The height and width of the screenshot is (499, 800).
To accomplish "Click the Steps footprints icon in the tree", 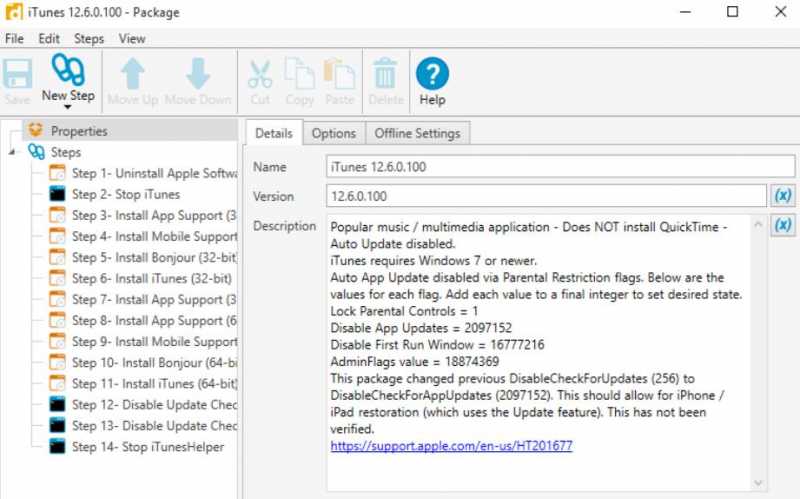I will click(x=36, y=152).
